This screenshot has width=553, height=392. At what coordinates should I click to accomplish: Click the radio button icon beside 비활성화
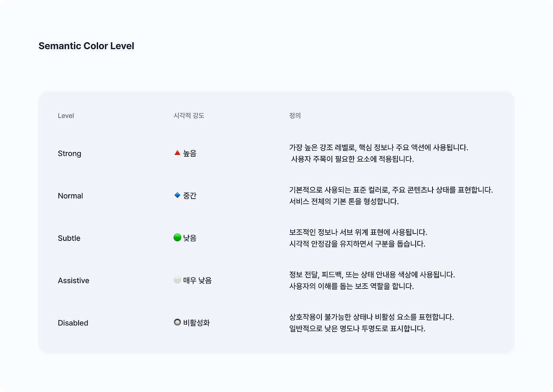(177, 322)
